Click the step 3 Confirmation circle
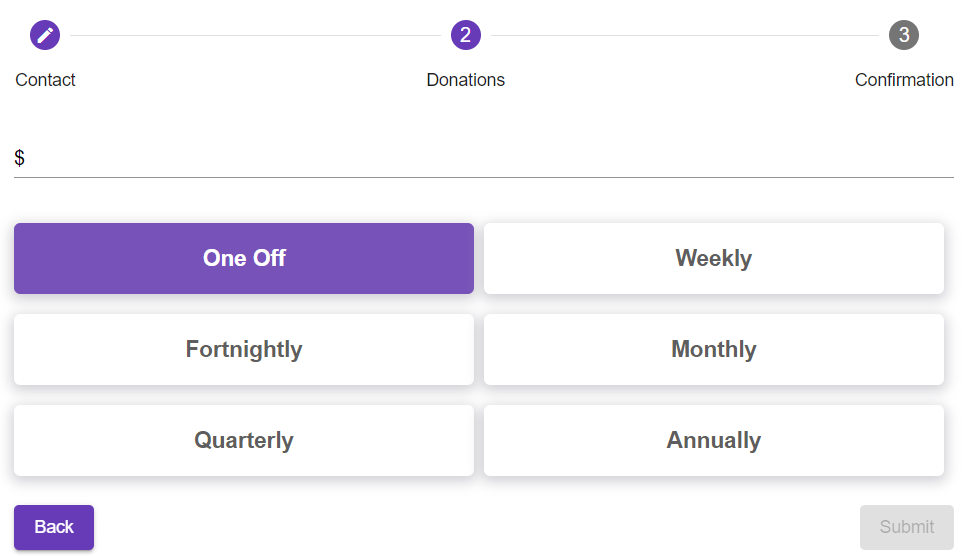Viewport: 980px width, 556px height. click(904, 35)
